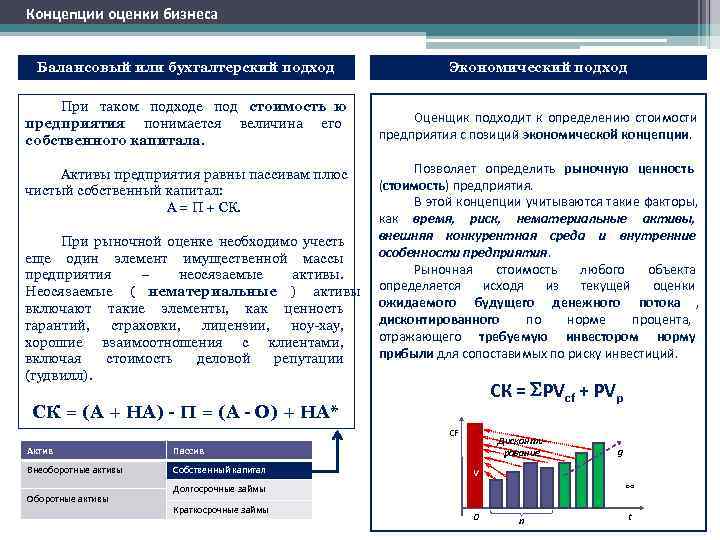
Task: Select the "Пассив" table header cell
Action: click(x=239, y=450)
